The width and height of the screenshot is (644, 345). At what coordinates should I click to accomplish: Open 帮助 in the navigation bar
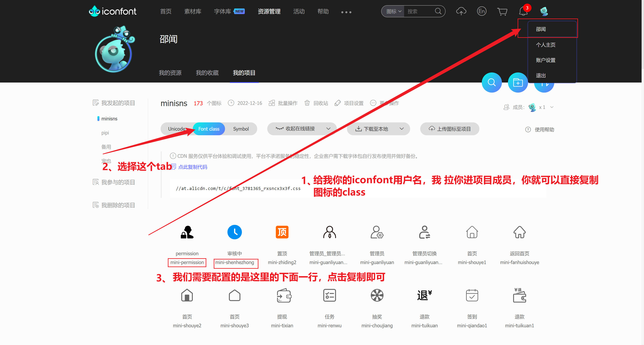coord(323,11)
